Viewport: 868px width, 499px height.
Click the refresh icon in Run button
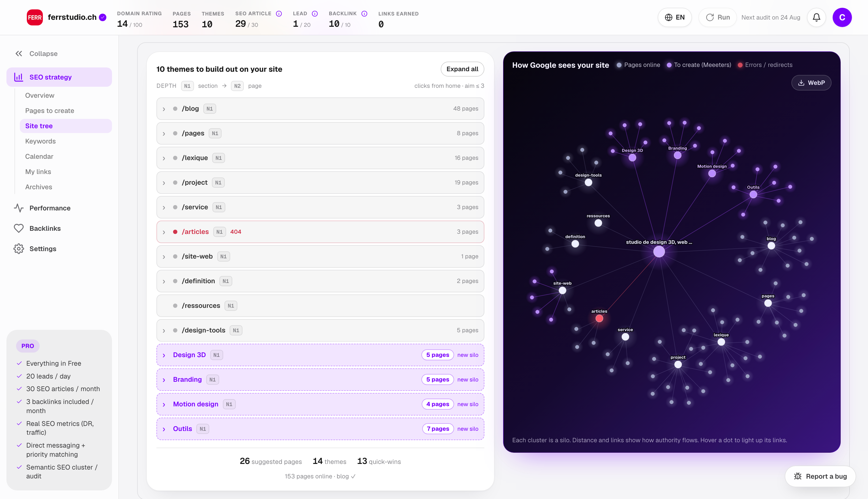[710, 17]
